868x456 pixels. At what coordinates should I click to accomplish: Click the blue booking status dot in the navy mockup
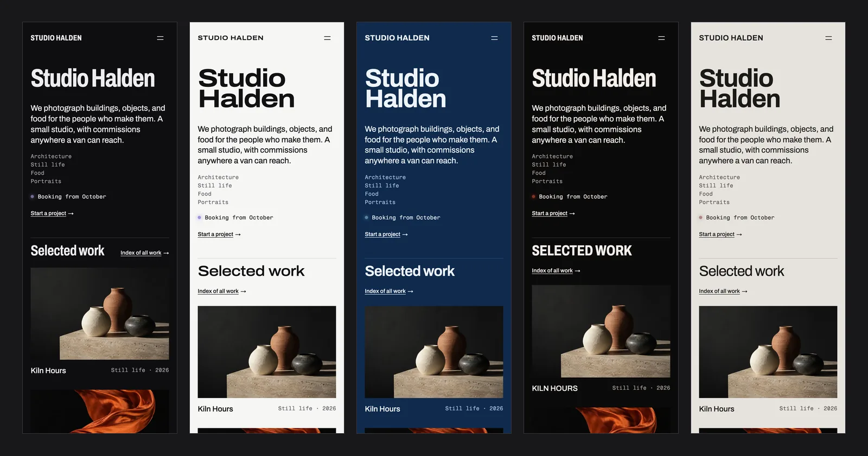point(367,218)
